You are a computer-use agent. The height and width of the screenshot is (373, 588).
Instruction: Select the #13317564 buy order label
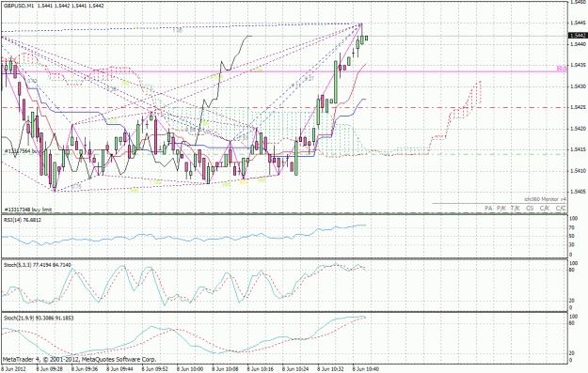click(x=21, y=151)
